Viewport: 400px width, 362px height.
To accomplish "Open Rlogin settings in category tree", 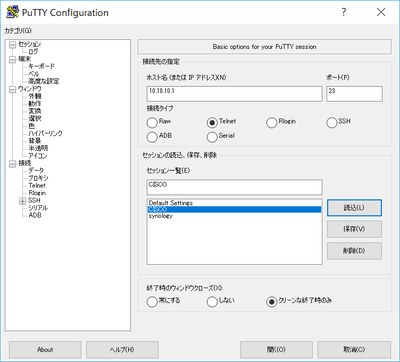I will (x=37, y=193).
